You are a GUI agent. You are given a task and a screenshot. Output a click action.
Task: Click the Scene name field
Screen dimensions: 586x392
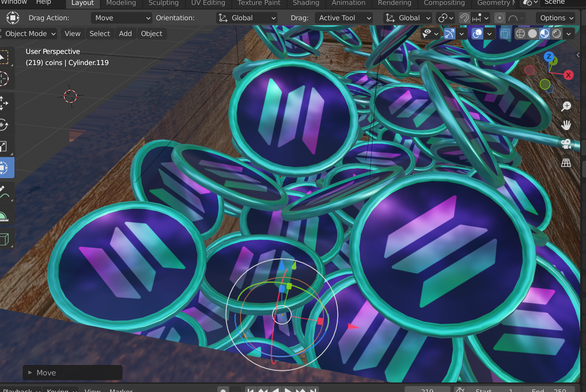coord(563,2)
